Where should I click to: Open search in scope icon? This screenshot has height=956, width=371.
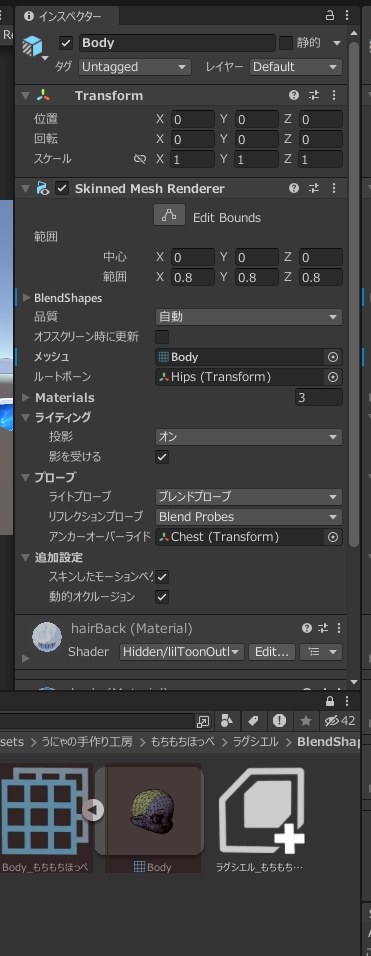(x=203, y=721)
